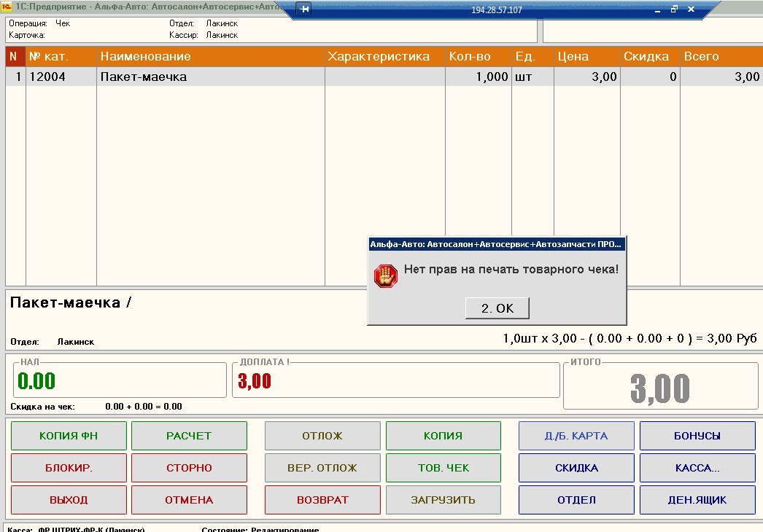Start a return with ВОЗВРАТ
This screenshot has height=532, width=763.
click(322, 500)
